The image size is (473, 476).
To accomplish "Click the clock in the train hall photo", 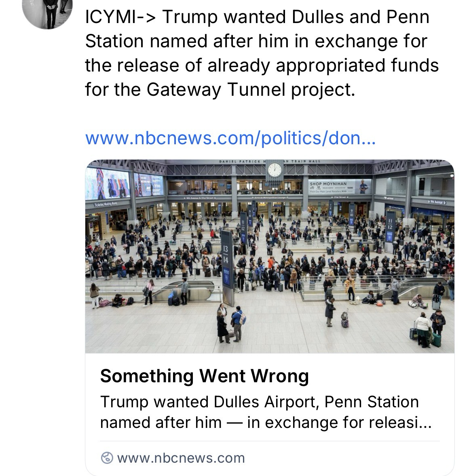I will 275,169.
